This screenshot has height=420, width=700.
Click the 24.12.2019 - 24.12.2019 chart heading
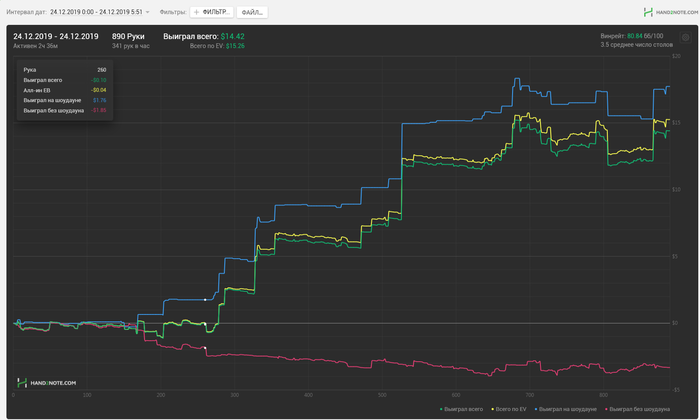pos(56,36)
